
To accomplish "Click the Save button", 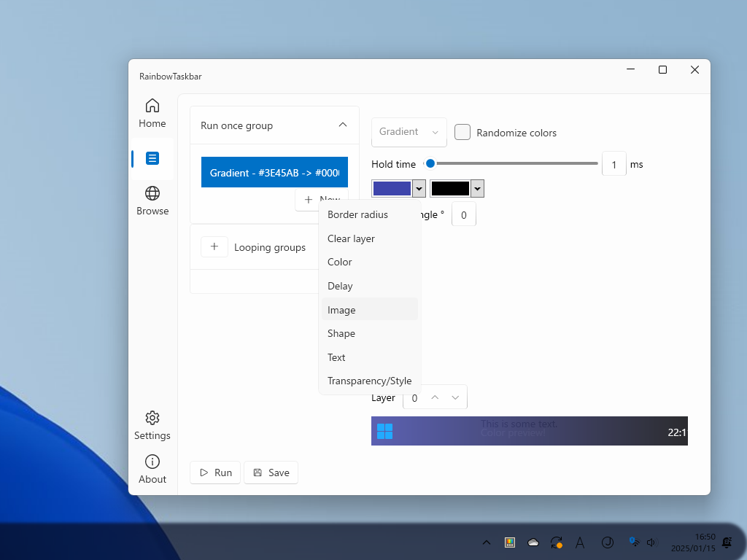I will (x=271, y=472).
